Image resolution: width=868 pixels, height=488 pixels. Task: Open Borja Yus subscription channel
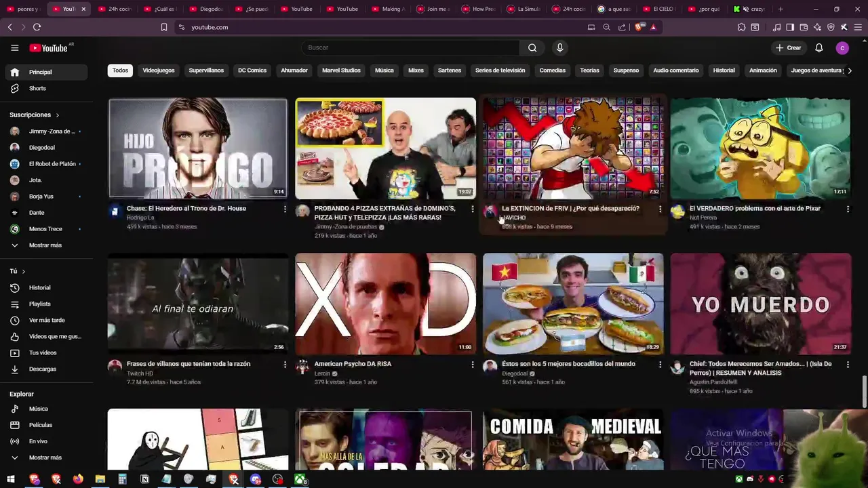pyautogui.click(x=47, y=196)
